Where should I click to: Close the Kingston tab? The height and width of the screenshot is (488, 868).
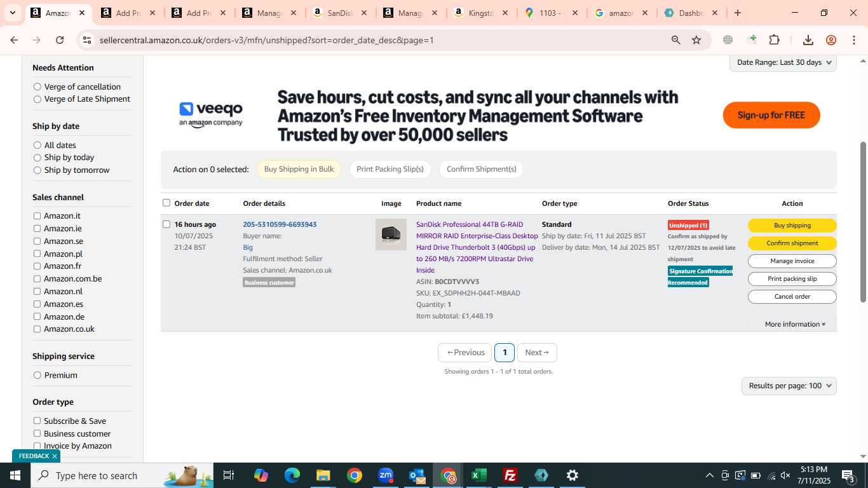pos(505,13)
